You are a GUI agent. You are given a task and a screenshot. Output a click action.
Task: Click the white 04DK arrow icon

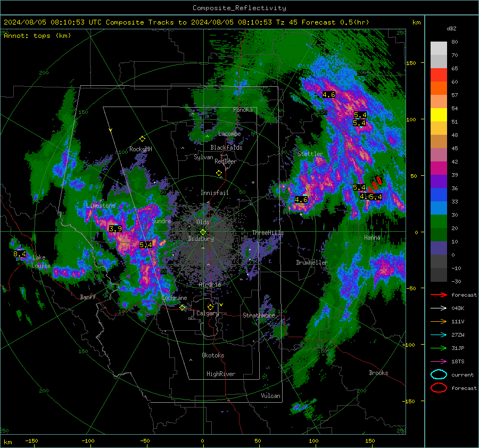tap(439, 308)
